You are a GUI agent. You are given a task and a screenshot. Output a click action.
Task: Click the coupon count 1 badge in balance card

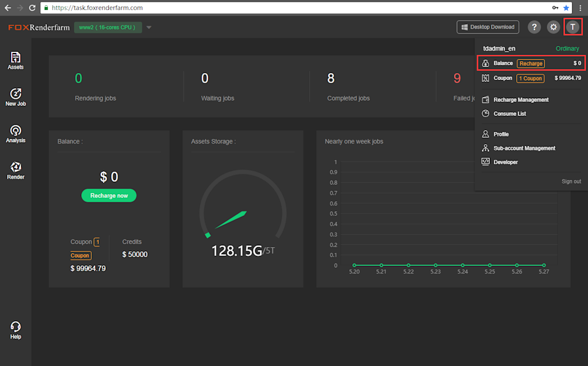[x=97, y=242]
